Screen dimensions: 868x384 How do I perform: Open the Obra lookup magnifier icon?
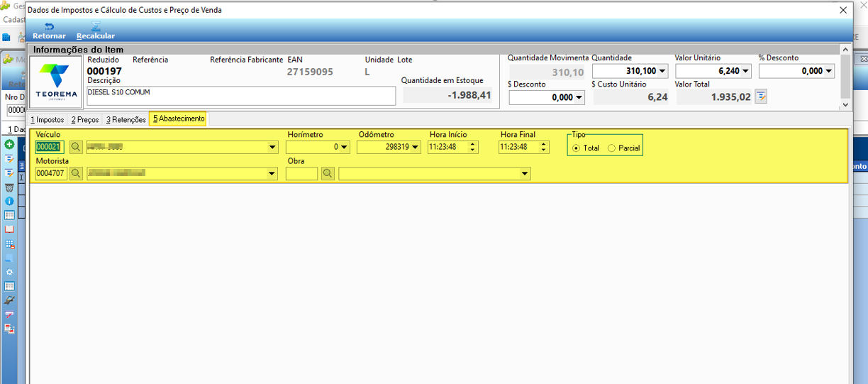(x=328, y=173)
